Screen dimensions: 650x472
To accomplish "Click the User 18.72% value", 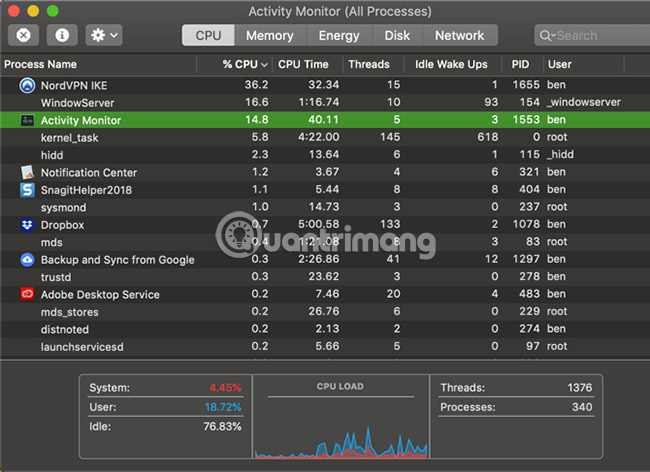I will [223, 407].
